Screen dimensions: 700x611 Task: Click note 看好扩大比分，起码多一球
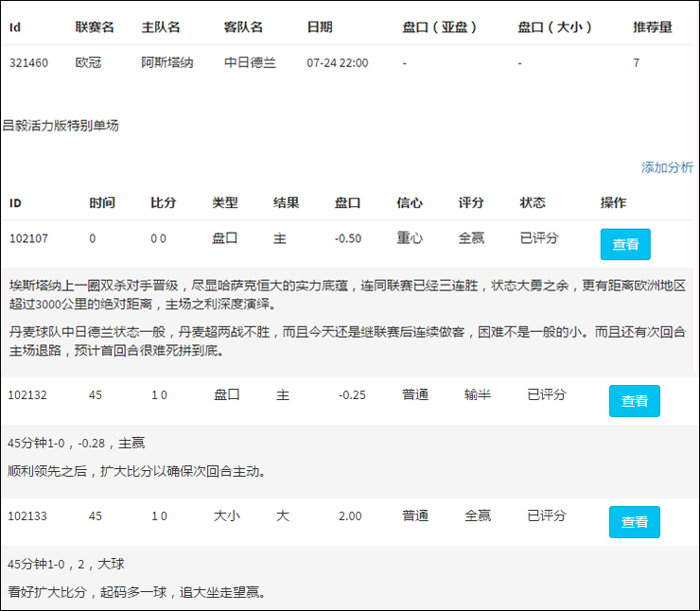point(136,592)
